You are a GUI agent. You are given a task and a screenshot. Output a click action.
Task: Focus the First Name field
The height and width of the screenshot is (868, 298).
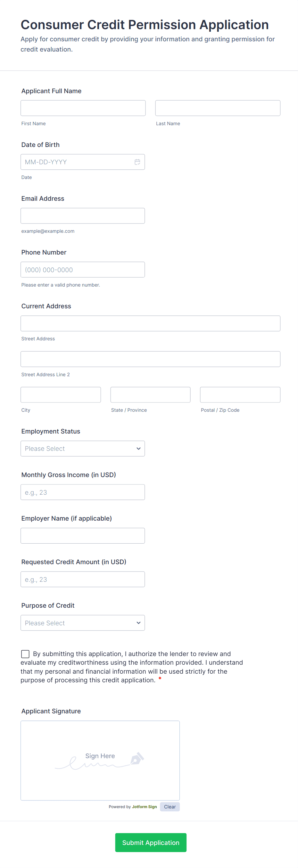83,108
